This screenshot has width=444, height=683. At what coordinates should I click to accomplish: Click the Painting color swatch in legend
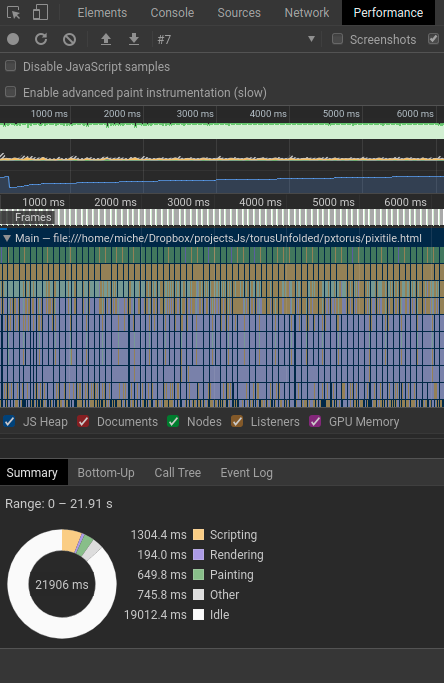click(198, 575)
